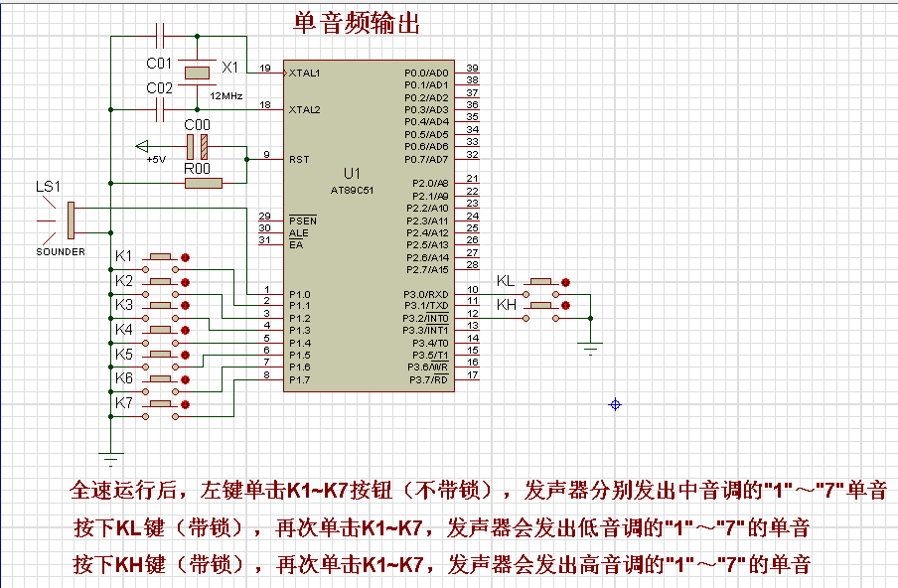The width and height of the screenshot is (898, 588).
Task: Click the first instruction line starting 全速运行后
Action: click(x=478, y=491)
